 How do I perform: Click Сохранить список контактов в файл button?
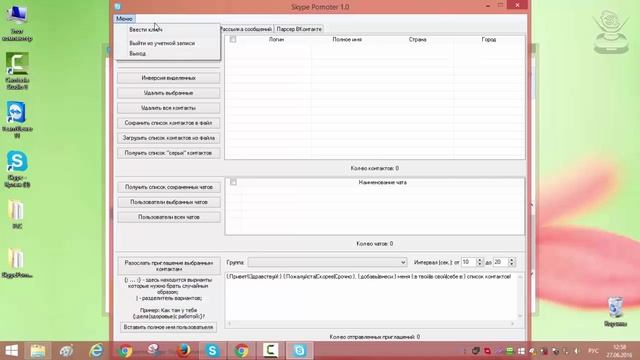169,123
